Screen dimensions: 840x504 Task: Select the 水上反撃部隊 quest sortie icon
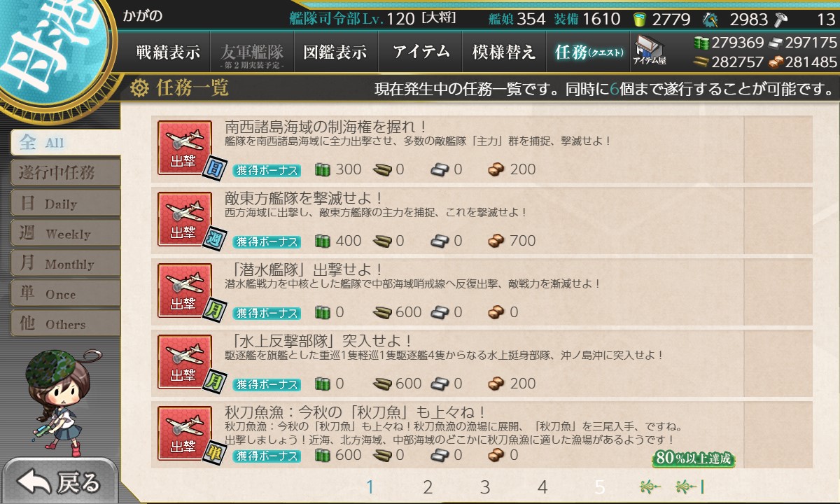click(185, 362)
